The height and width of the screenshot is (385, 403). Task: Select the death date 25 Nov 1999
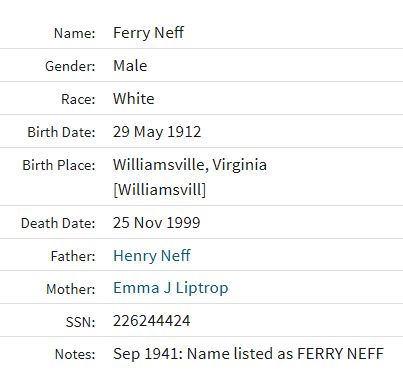[157, 223]
